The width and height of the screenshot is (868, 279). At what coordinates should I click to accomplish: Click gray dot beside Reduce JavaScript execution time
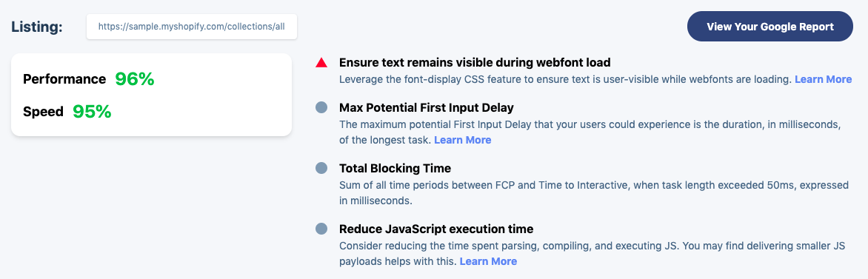[321, 229]
